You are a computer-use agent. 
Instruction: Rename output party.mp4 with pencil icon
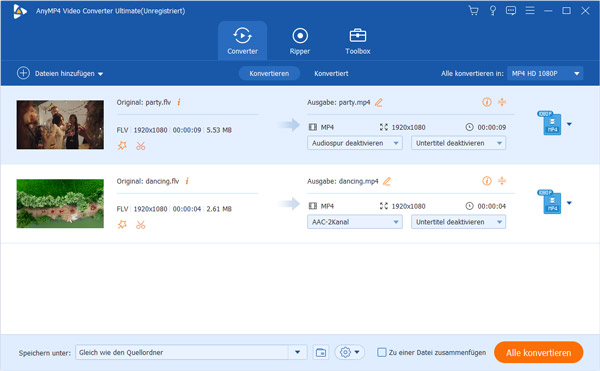378,102
